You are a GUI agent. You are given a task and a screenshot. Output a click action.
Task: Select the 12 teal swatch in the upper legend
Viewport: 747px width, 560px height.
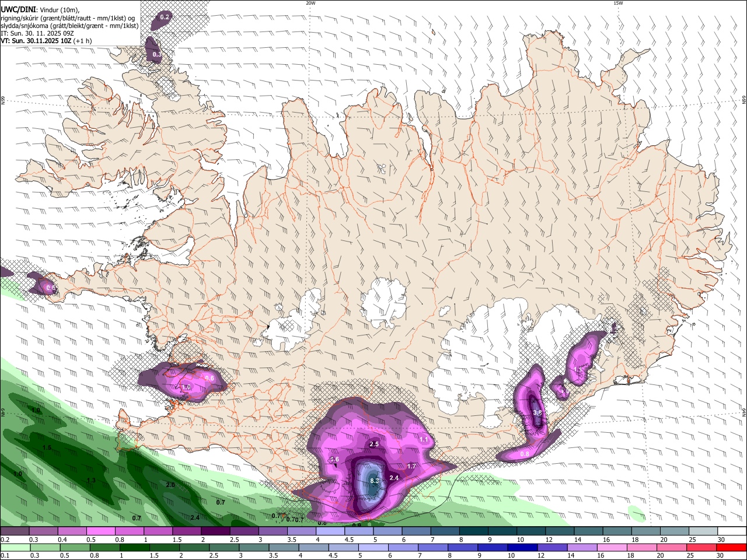(x=558, y=531)
